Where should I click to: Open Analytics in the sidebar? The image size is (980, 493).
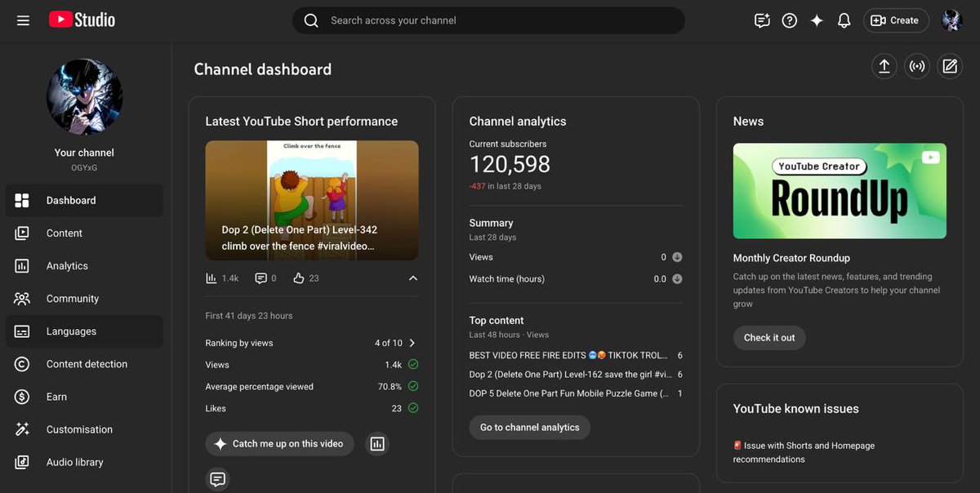tap(84, 265)
